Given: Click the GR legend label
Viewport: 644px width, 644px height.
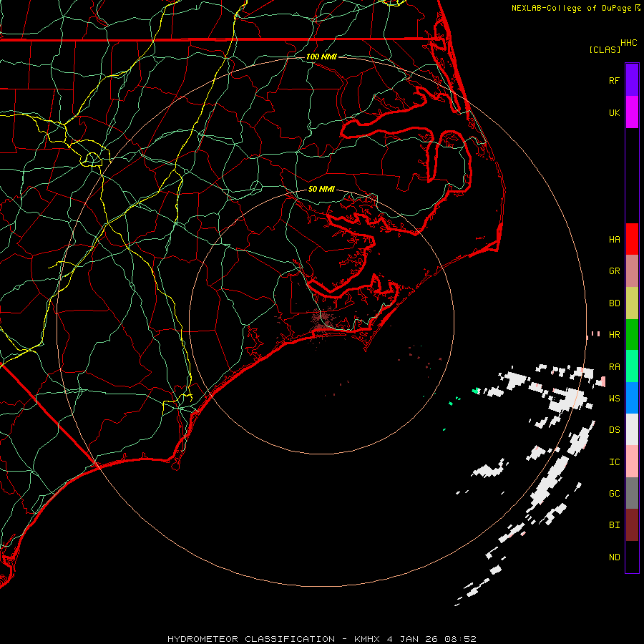Looking at the screenshot, I should coord(614,271).
